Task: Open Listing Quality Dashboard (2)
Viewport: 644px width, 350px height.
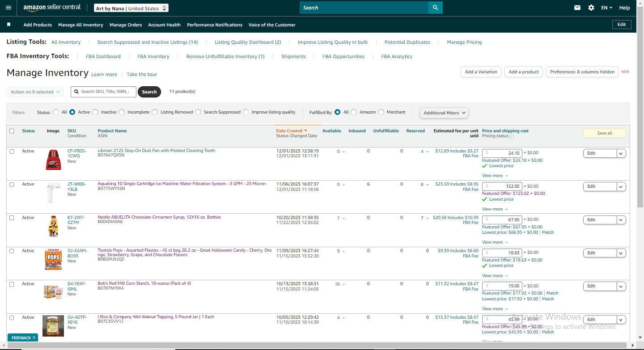Action: 248,42
